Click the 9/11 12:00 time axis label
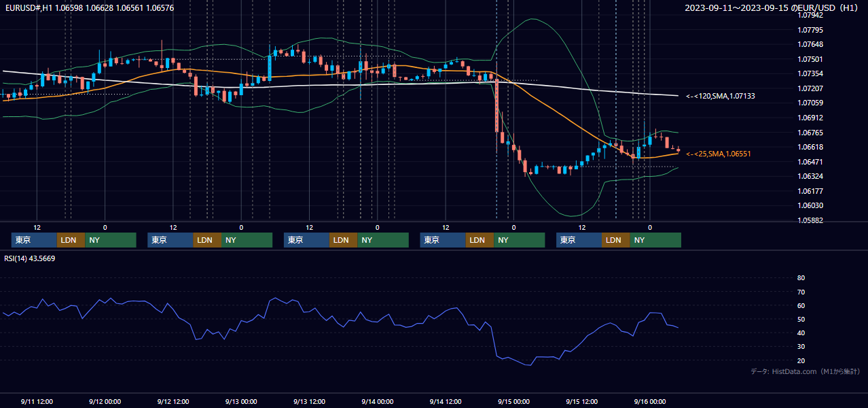The width and height of the screenshot is (868, 408). click(37, 401)
